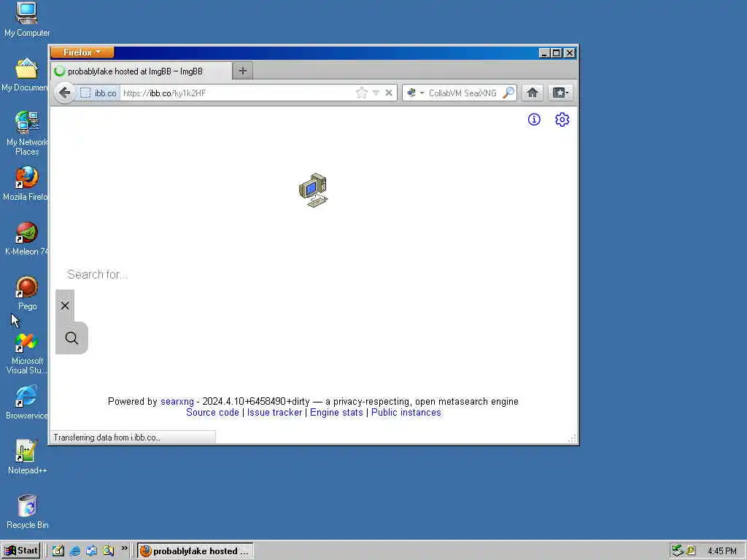Viewport: 747px width, 560px height.
Task: Bookmark this page with the star icon
Action: [x=362, y=93]
